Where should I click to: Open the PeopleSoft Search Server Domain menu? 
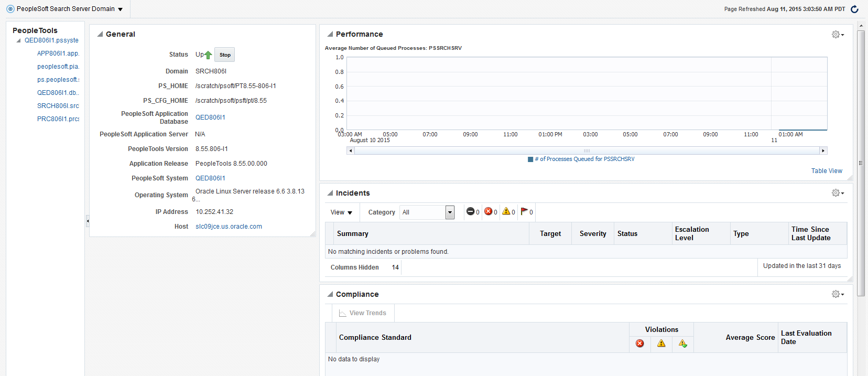click(120, 9)
